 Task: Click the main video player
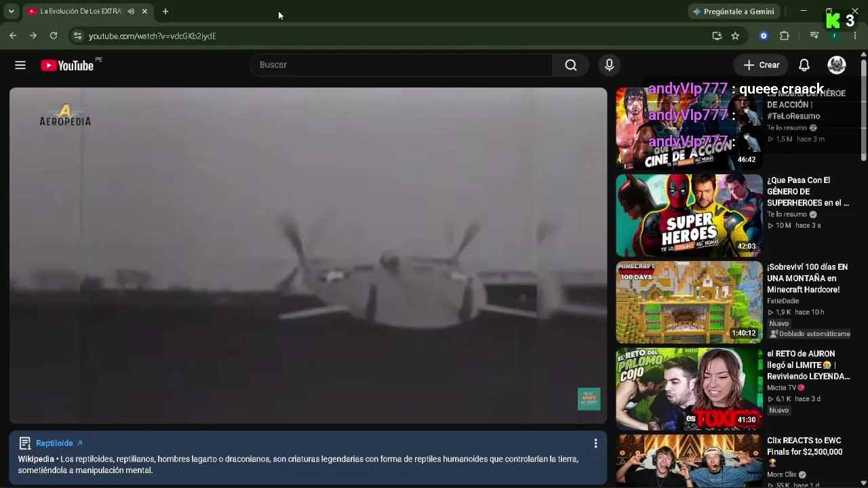point(309,256)
